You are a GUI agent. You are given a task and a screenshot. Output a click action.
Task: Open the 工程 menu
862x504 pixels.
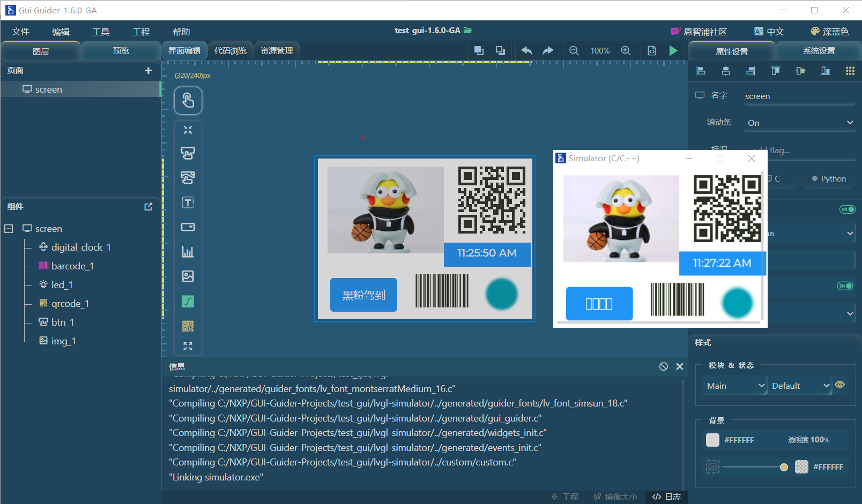tap(141, 32)
